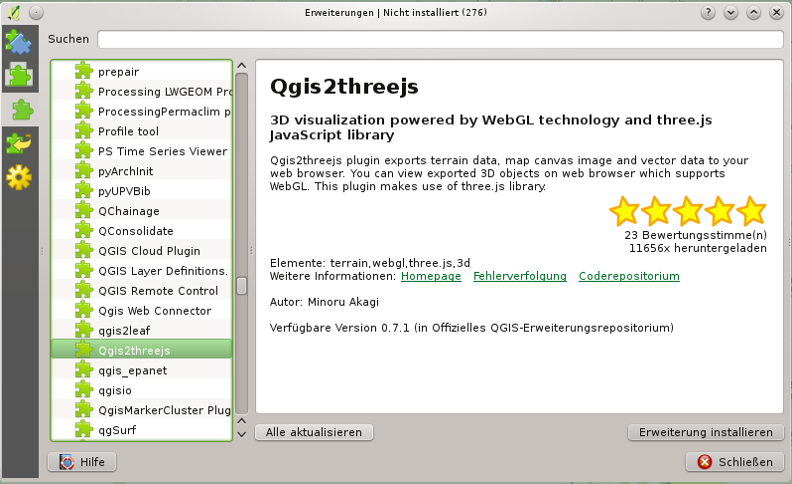The height and width of the screenshot is (484, 792).
Task: Click Erweiterung installieren button
Action: [x=706, y=432]
